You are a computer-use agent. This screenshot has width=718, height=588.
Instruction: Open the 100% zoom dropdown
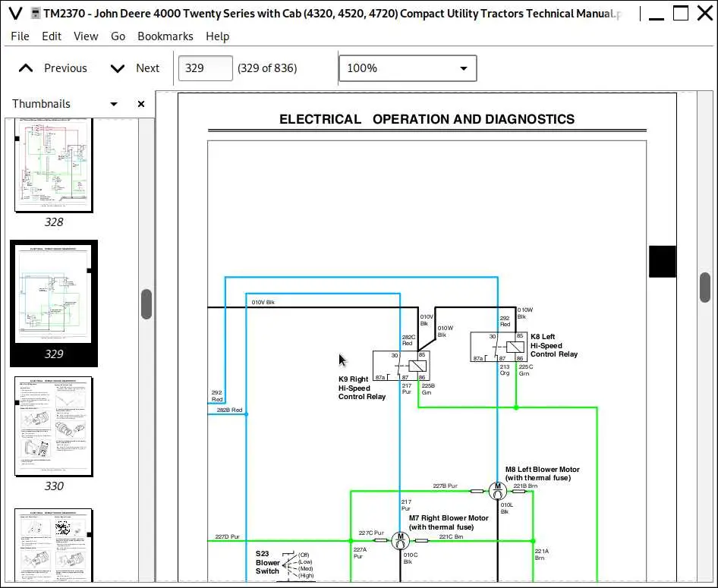pos(408,68)
